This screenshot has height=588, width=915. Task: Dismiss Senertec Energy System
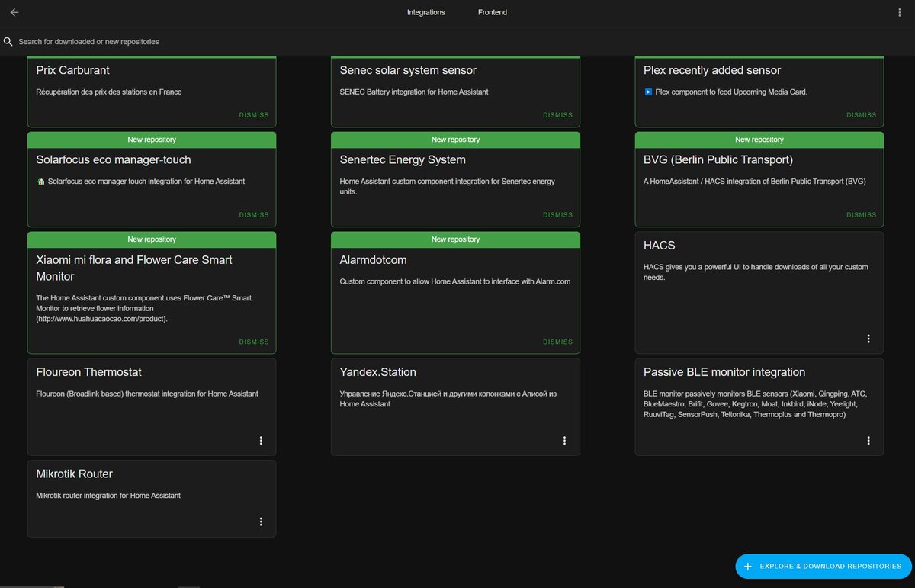coord(557,215)
